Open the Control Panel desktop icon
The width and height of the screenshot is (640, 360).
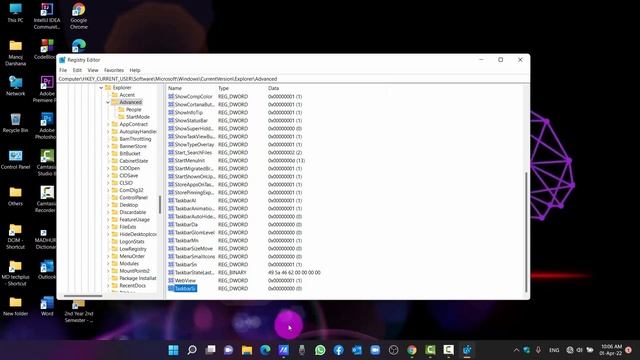(x=16, y=160)
